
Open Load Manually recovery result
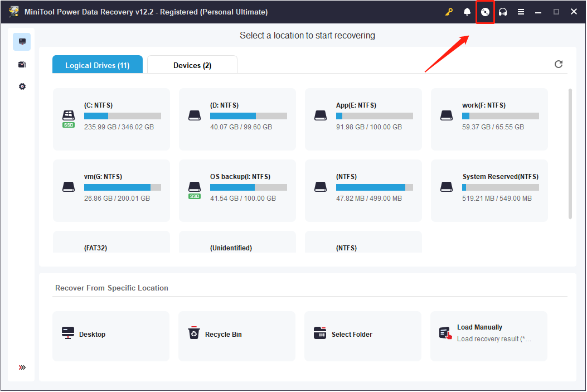tap(489, 336)
